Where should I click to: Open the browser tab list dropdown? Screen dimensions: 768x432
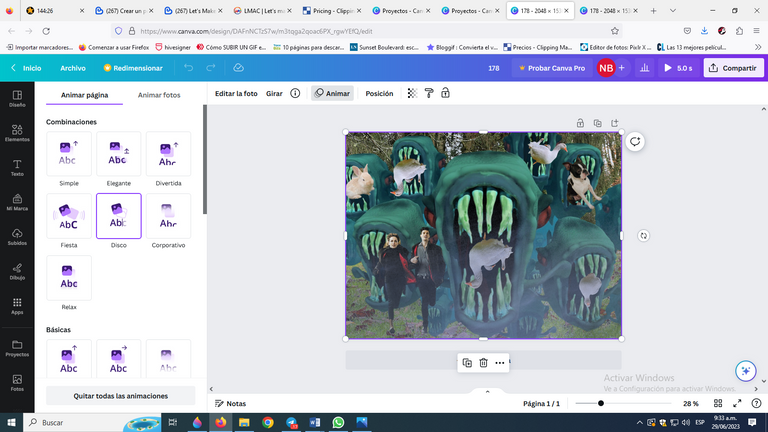pos(673,10)
